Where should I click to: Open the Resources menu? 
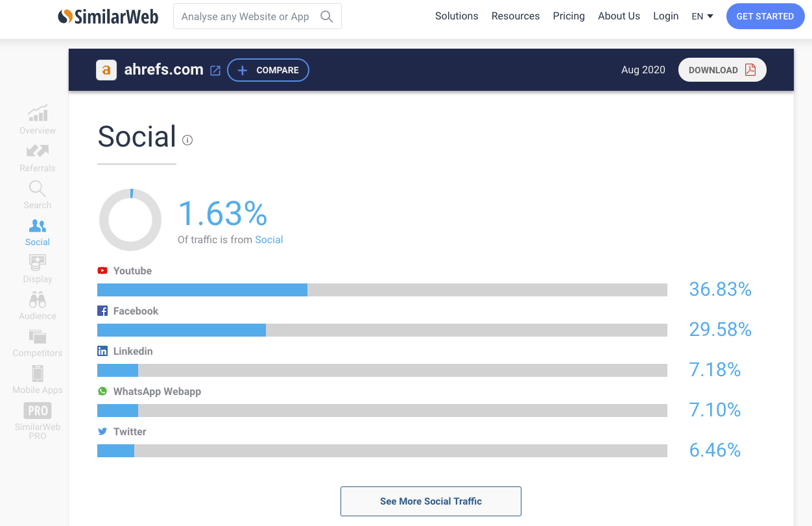(x=516, y=16)
